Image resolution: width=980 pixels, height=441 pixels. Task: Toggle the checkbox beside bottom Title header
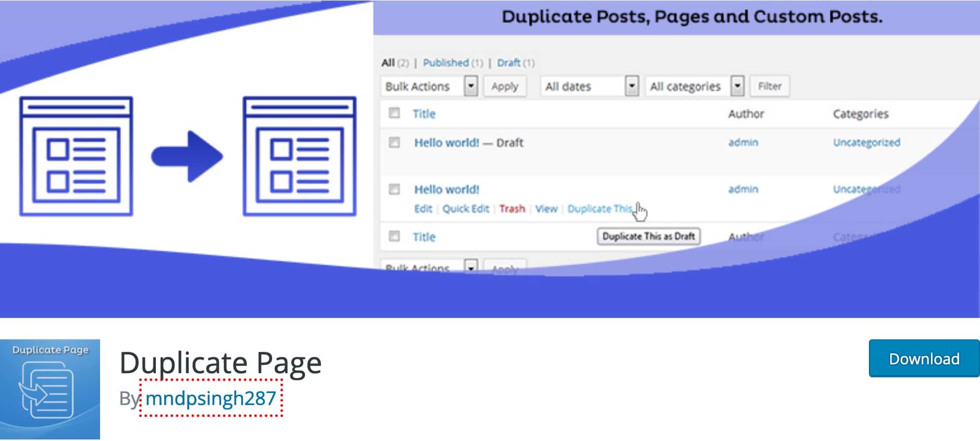[395, 236]
